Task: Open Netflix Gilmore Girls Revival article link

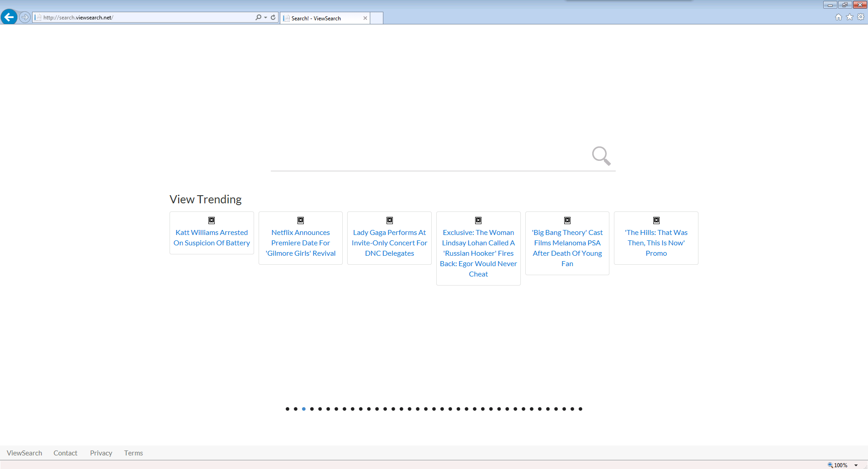Action: 301,243
